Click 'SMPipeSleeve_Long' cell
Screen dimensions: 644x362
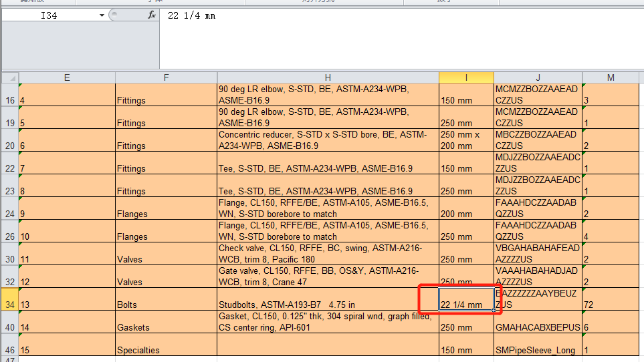pos(538,345)
